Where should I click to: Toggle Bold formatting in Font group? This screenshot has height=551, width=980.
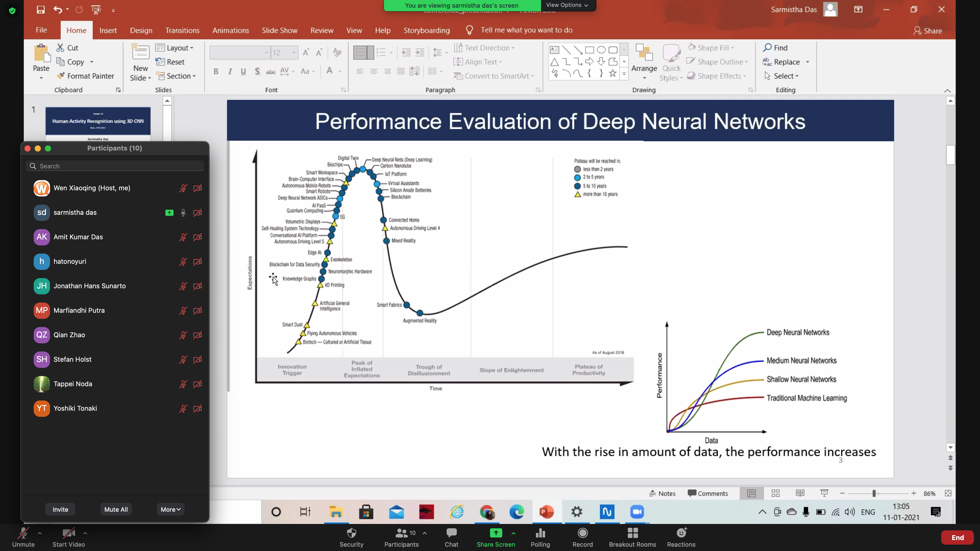click(x=216, y=71)
